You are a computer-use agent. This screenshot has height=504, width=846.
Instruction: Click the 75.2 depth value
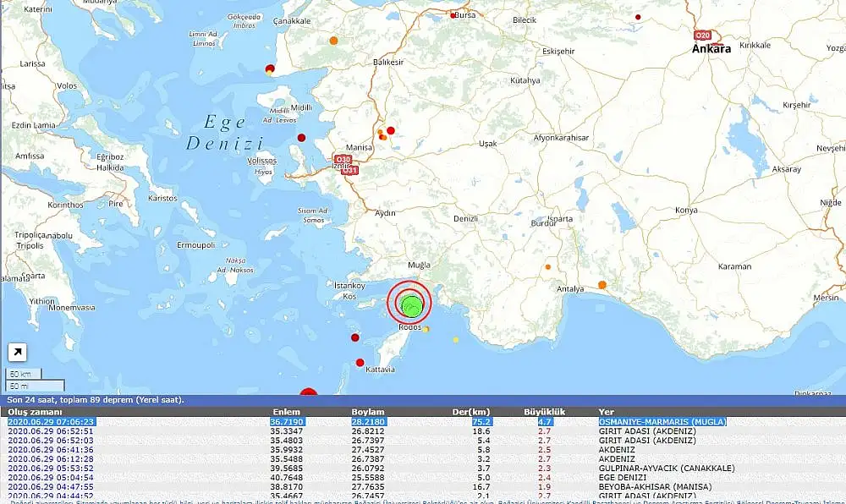pos(481,421)
